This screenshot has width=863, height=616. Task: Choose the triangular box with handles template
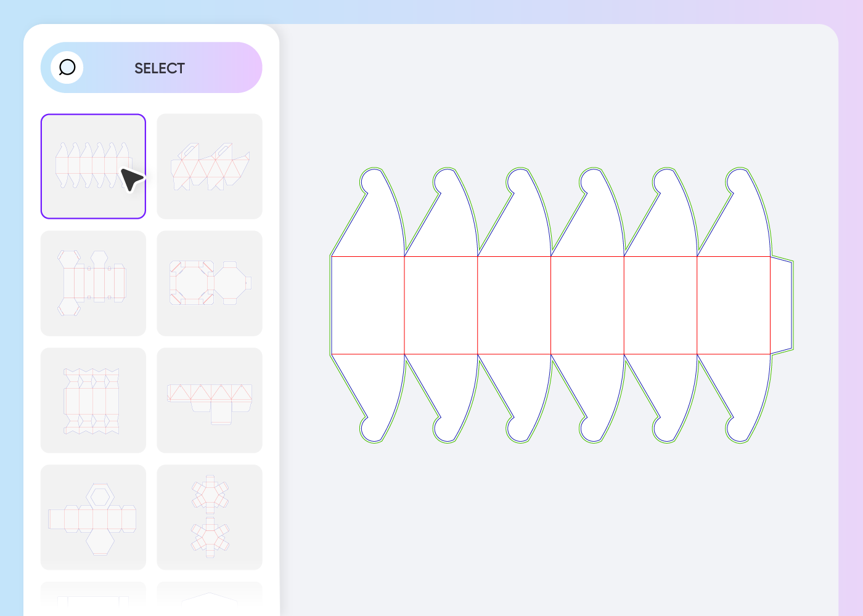coord(210,166)
